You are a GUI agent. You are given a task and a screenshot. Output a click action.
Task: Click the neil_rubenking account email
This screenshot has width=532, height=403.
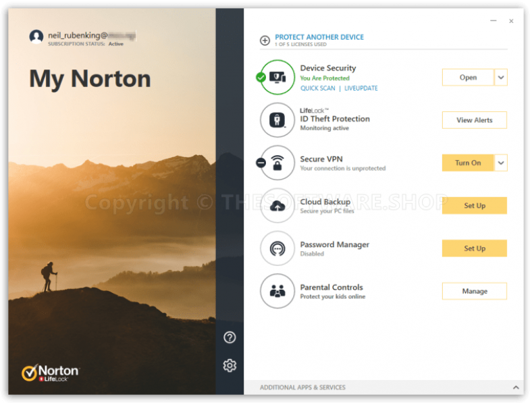pos(92,35)
